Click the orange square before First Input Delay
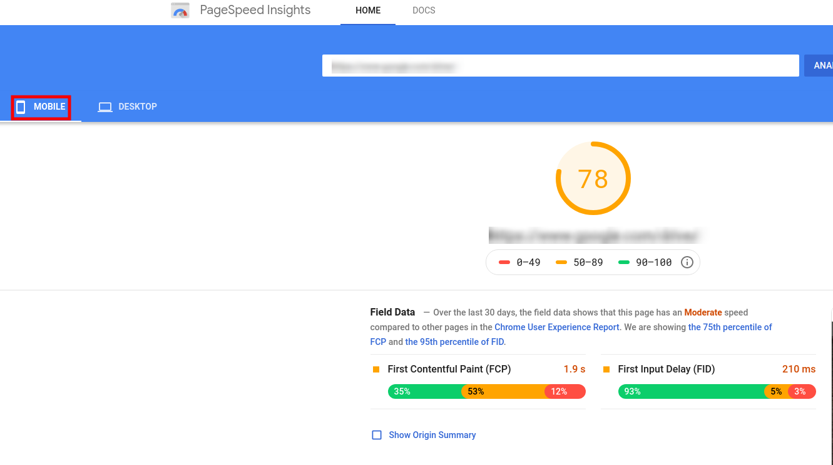Screen dimensions: 833x465 pos(606,369)
